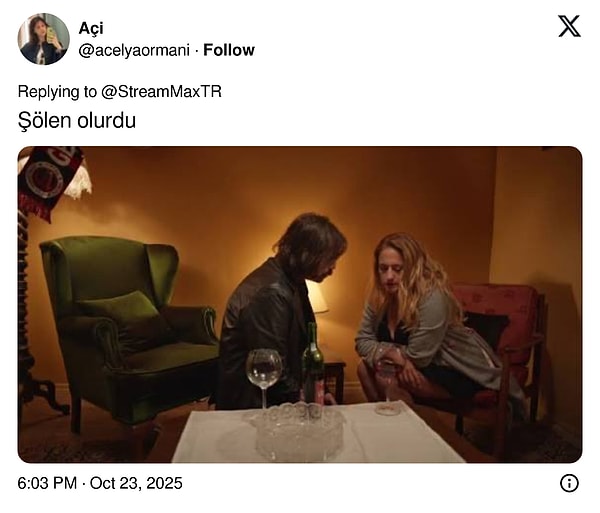Click the Follow link beside @acelyaormani

click(229, 50)
